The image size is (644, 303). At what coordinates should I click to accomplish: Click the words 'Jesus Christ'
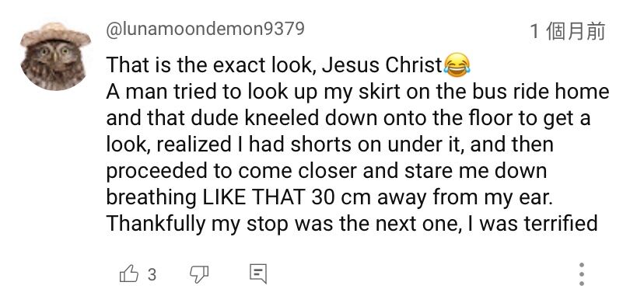(x=383, y=65)
